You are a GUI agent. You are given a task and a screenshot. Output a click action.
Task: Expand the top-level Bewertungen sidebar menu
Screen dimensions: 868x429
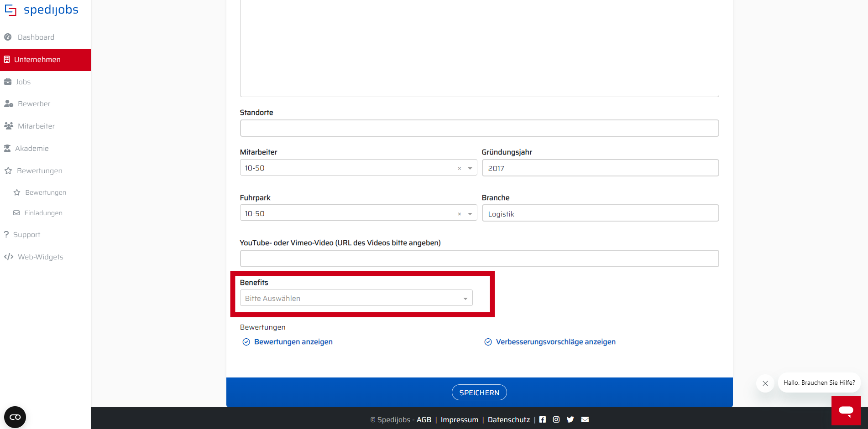pyautogui.click(x=39, y=171)
